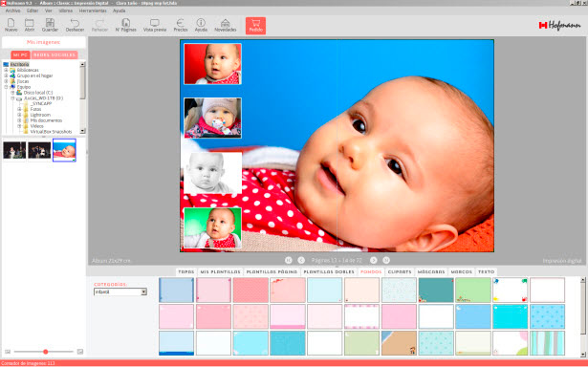Expand the Bibliotecas tree node

click(x=6, y=70)
